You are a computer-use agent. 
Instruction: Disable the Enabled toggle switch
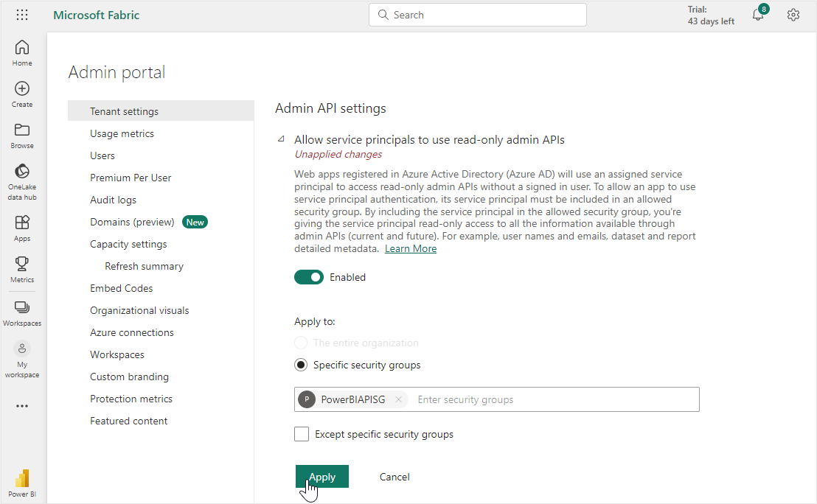pos(309,278)
